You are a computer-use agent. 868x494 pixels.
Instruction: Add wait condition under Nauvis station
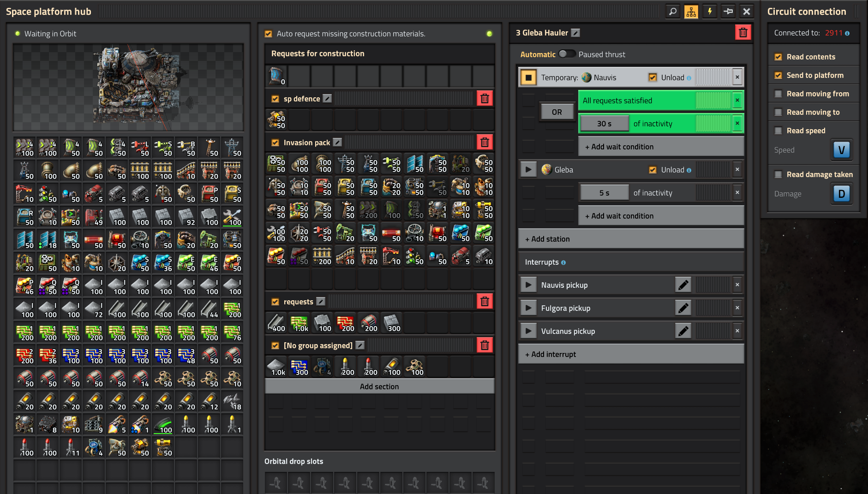coord(661,147)
